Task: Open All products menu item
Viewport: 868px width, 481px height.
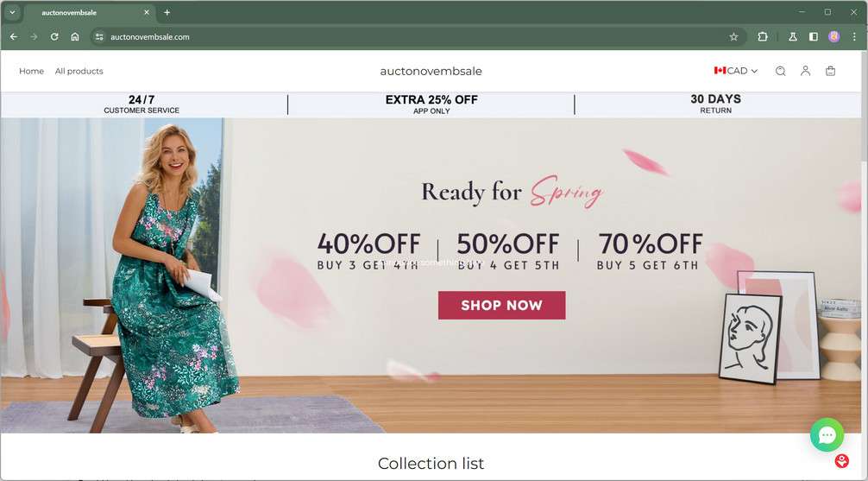Action: [x=79, y=71]
